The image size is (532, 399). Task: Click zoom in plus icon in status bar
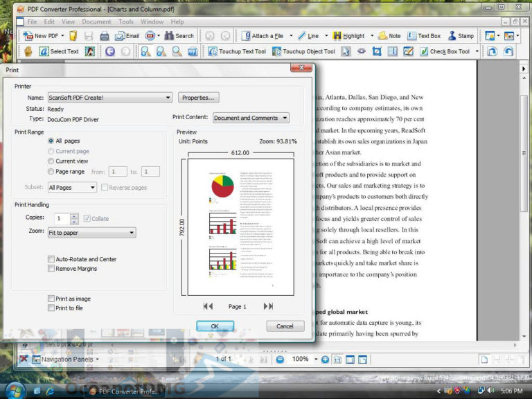(325, 360)
